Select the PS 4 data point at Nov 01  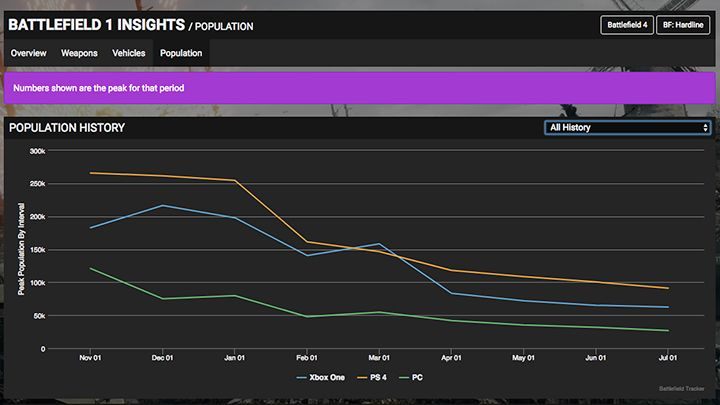(90, 173)
